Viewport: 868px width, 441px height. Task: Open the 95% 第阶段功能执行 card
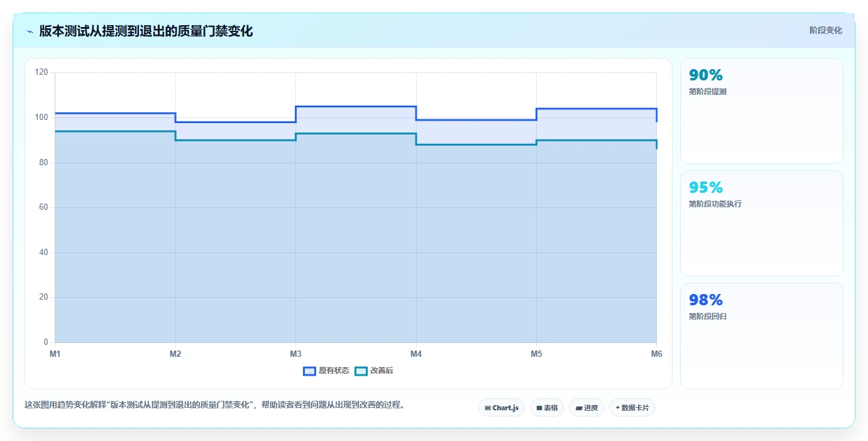coord(762,223)
